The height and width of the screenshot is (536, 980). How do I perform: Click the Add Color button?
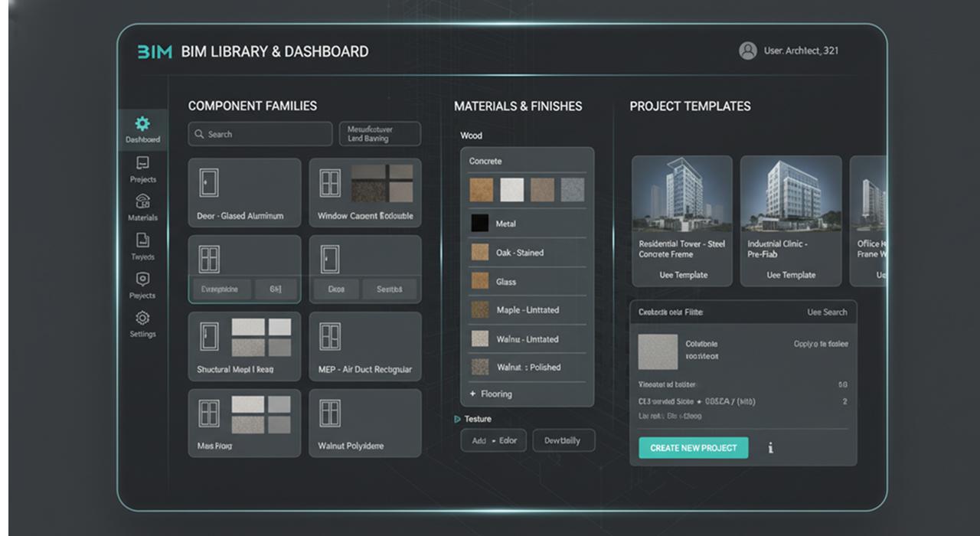point(494,440)
